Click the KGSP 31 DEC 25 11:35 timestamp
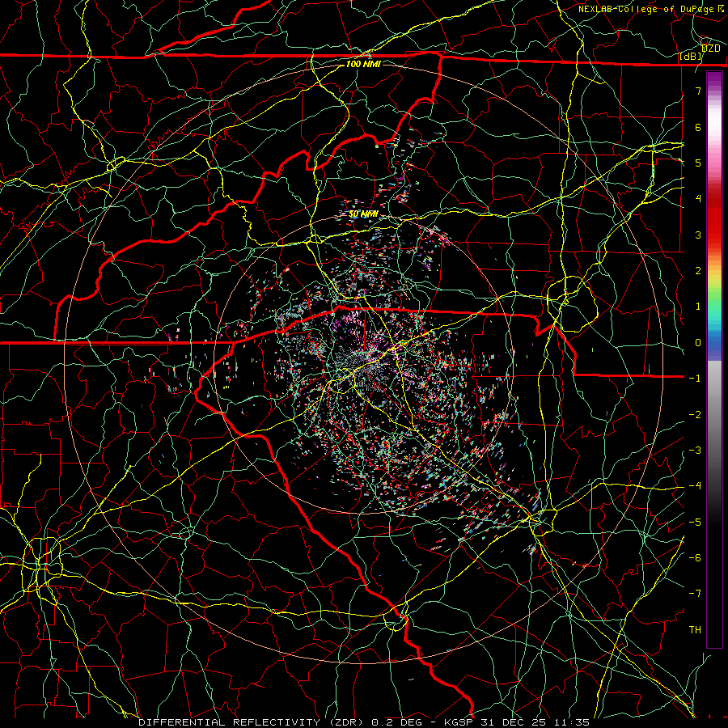 516,722
